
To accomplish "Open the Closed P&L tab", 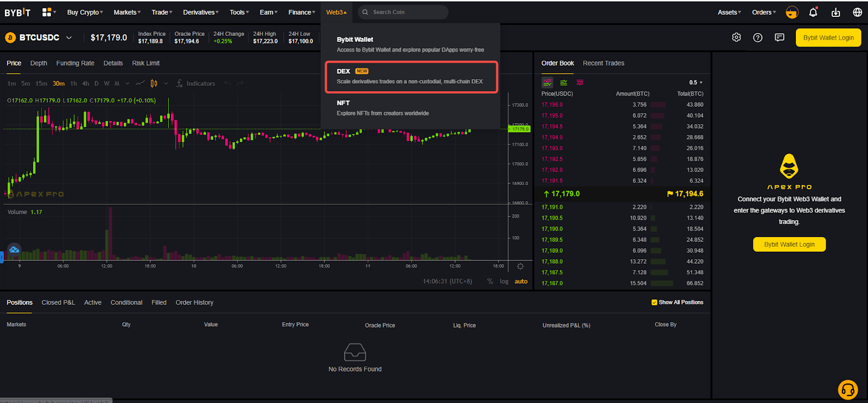I will [x=58, y=302].
